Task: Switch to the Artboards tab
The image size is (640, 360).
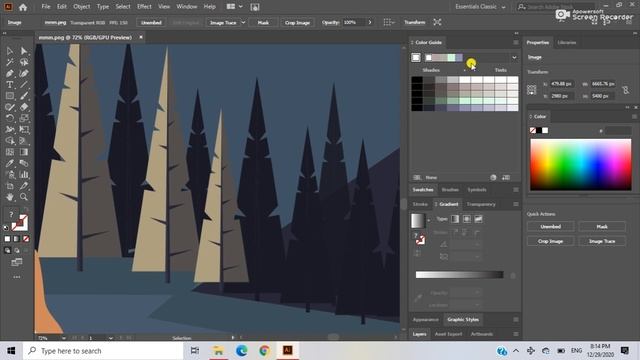Action: 482,334
